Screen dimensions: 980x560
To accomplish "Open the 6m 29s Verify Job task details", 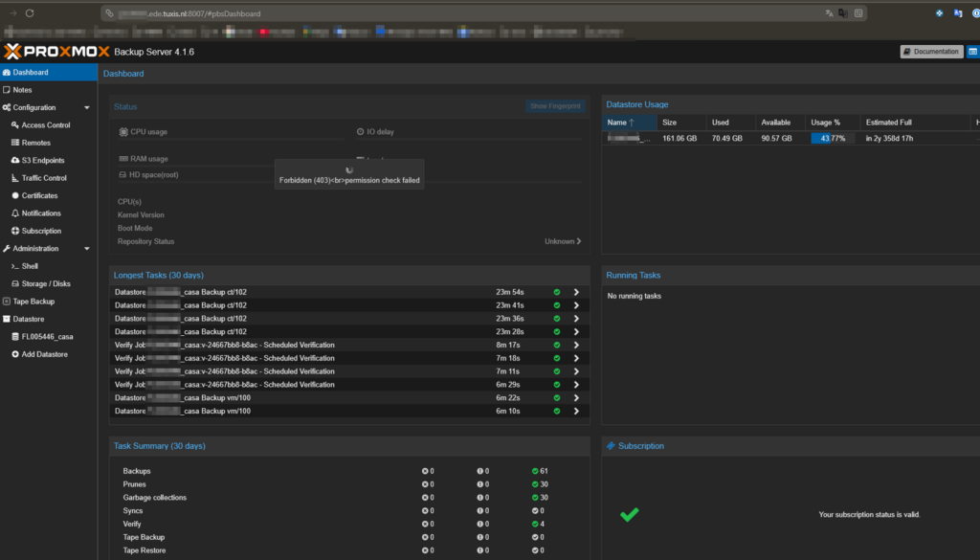I will (576, 385).
